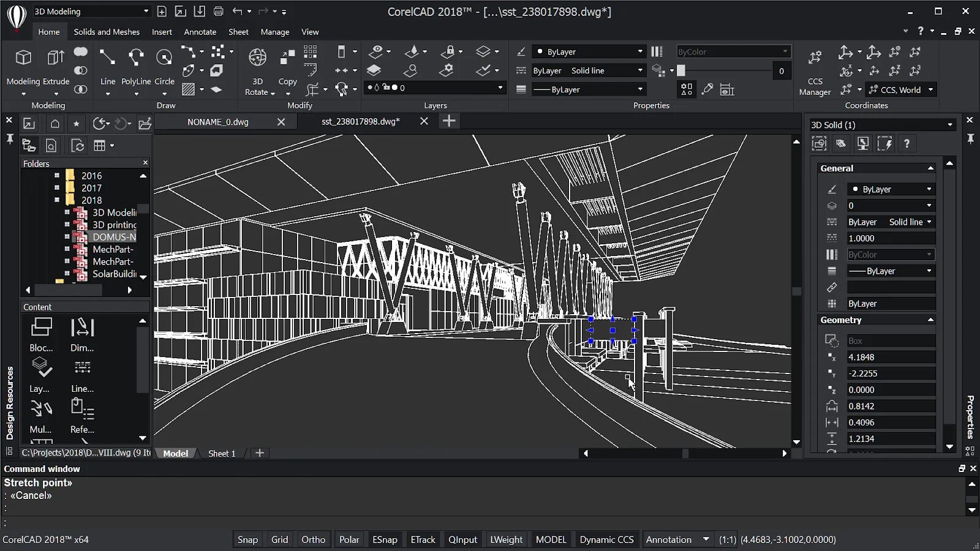
Task: Click the Favorites star icon
Action: tap(77, 124)
